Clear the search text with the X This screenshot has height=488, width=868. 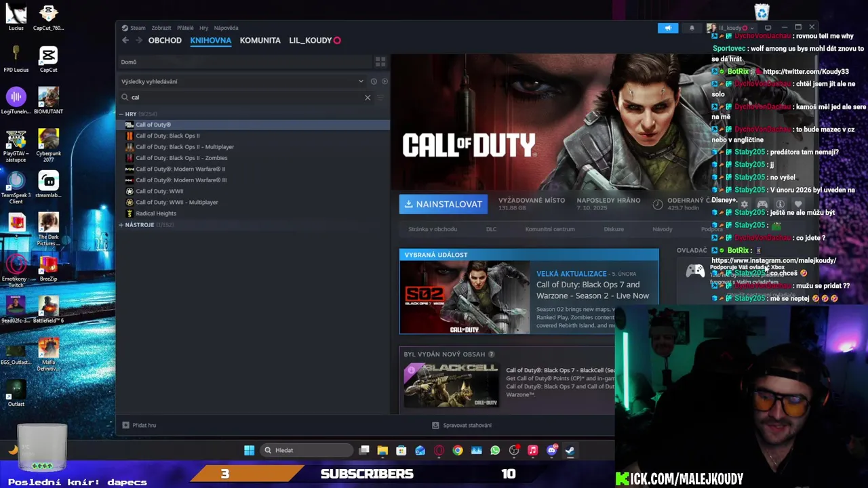tap(368, 98)
